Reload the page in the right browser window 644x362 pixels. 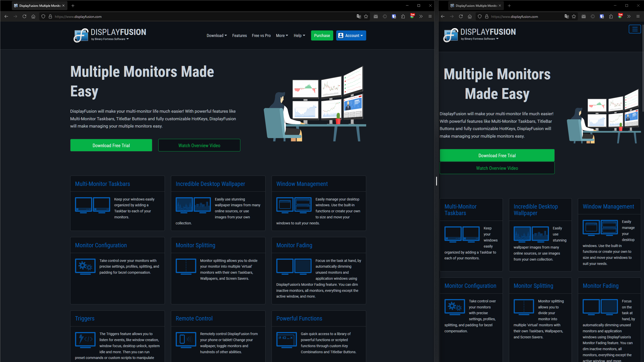[461, 17]
